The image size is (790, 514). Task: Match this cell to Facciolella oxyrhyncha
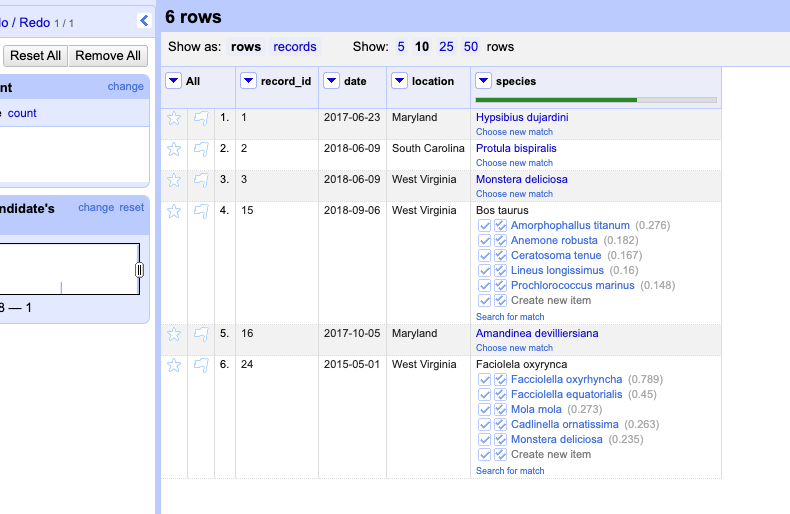485,379
